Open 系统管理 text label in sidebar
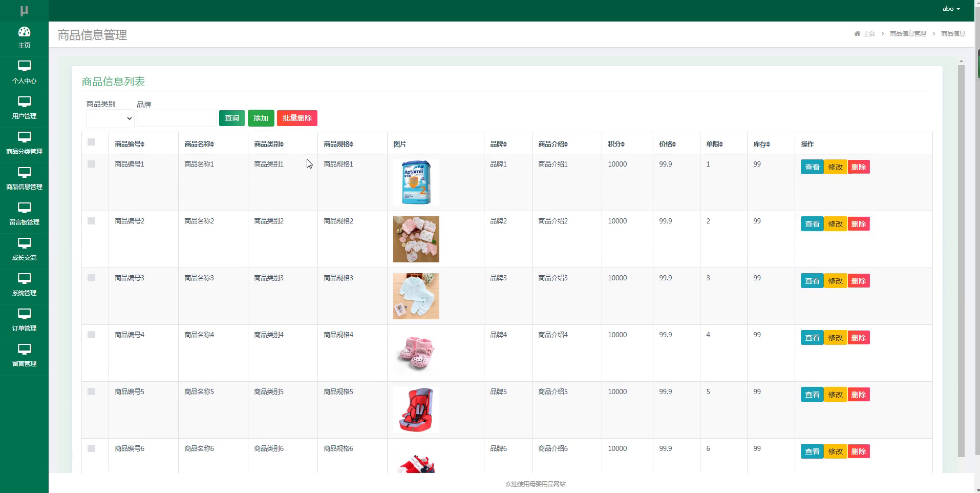The width and height of the screenshot is (980, 493). (24, 293)
